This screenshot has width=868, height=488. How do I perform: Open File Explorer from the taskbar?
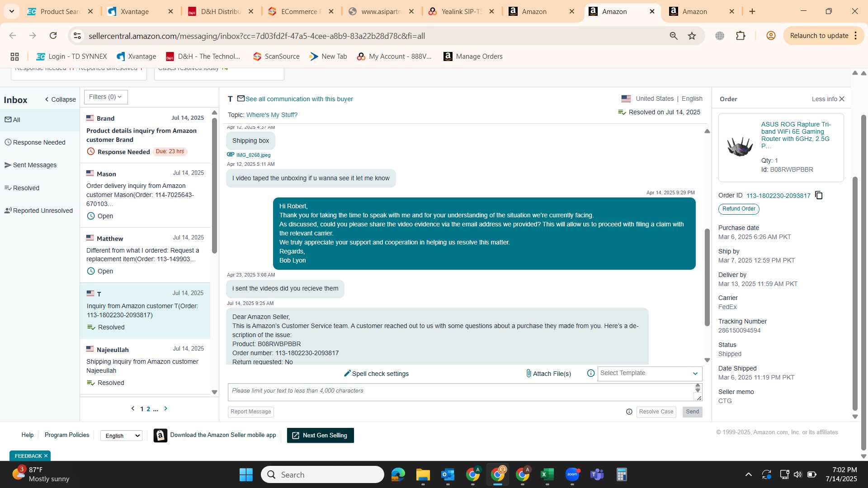[423, 474]
